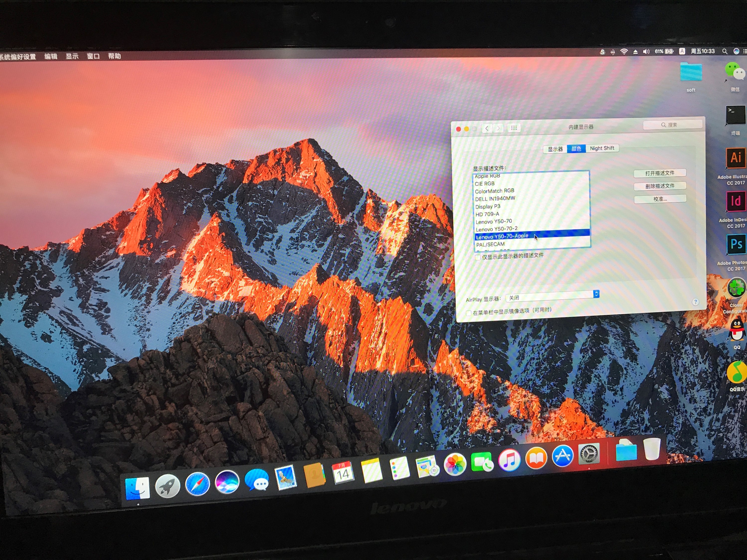Switch to the 显示器 tab
This screenshot has height=560, width=747.
tap(555, 149)
